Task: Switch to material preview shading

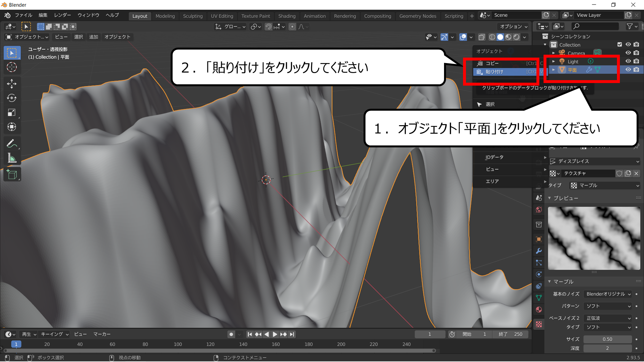Action: pos(508,37)
